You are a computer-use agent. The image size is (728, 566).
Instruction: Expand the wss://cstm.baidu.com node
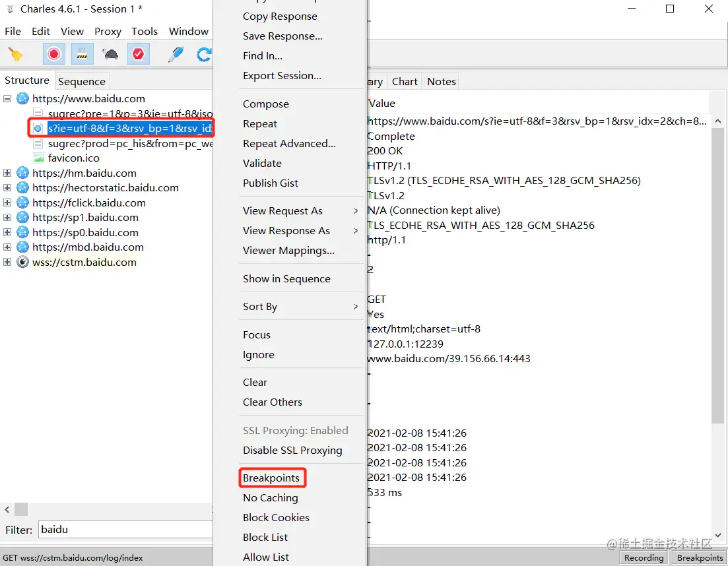7,262
